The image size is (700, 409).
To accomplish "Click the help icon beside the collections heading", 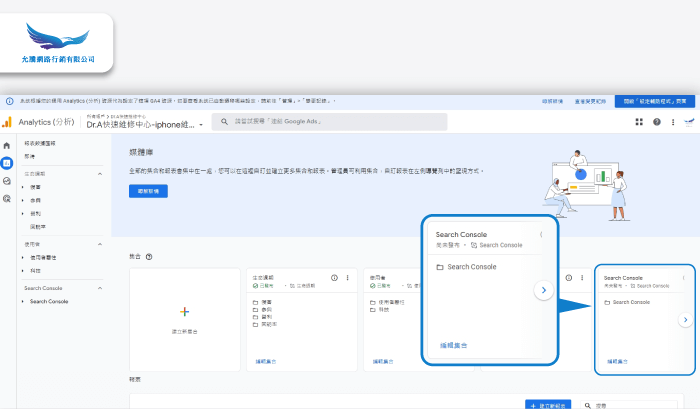I will click(x=149, y=256).
